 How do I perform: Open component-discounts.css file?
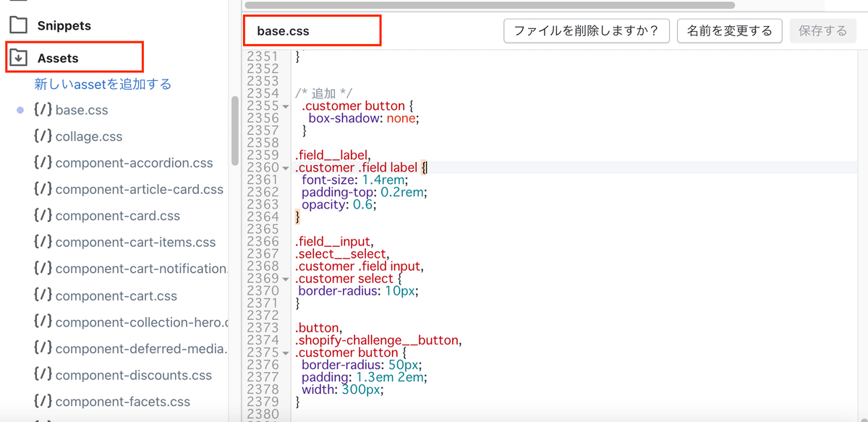click(133, 375)
